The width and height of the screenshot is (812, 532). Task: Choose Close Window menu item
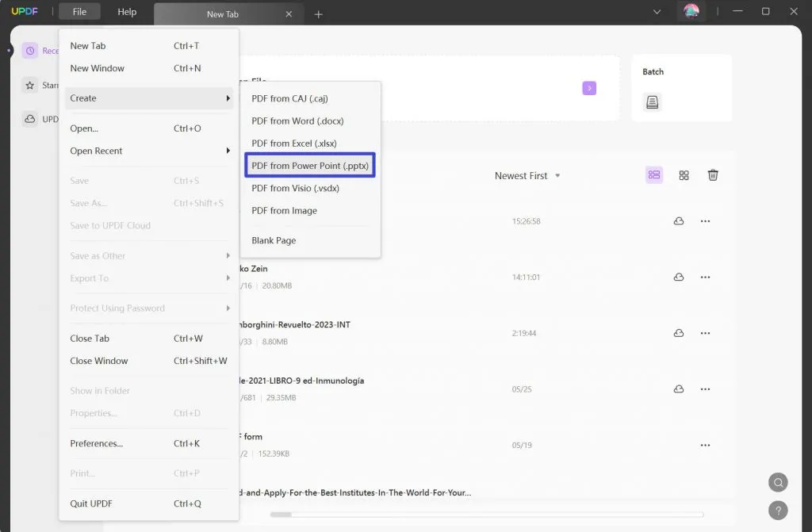(x=149, y=361)
